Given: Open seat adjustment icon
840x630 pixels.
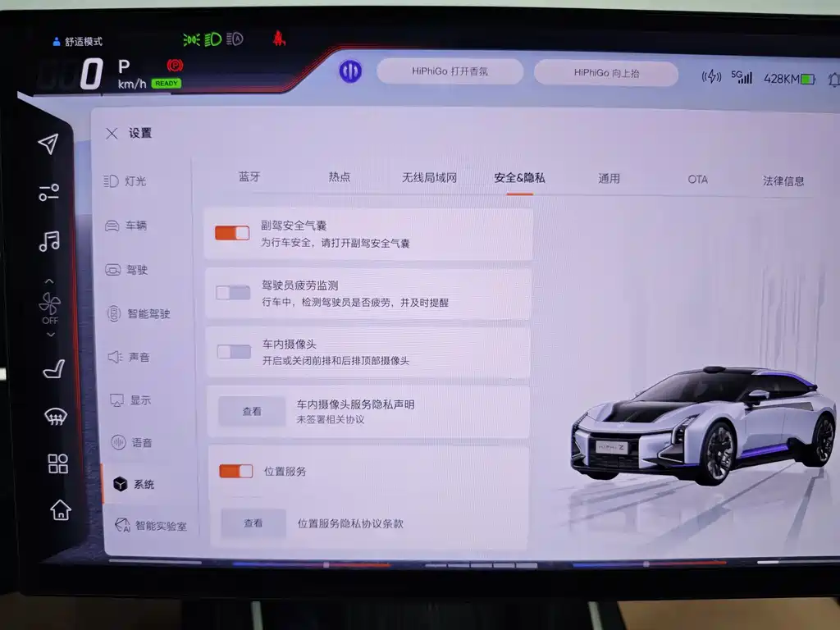Looking at the screenshot, I should pyautogui.click(x=53, y=368).
